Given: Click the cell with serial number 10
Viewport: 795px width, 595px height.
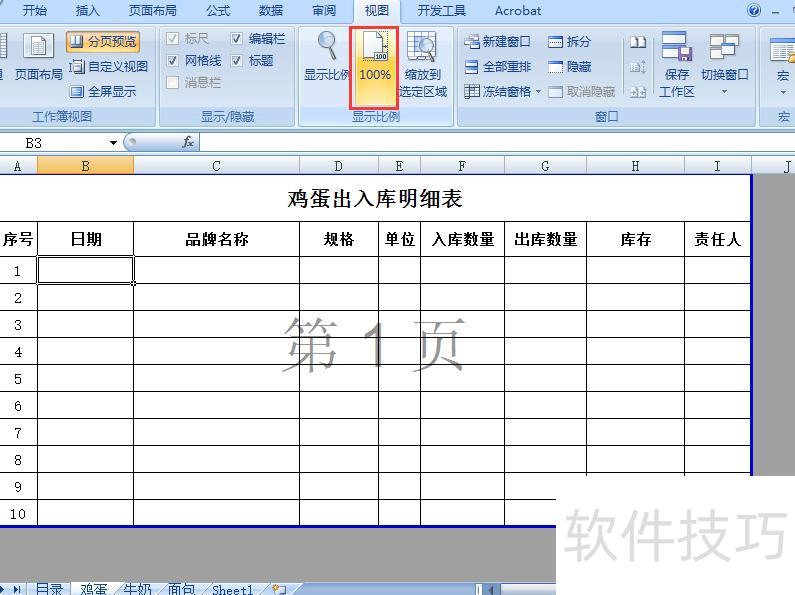Looking at the screenshot, I should 18,513.
